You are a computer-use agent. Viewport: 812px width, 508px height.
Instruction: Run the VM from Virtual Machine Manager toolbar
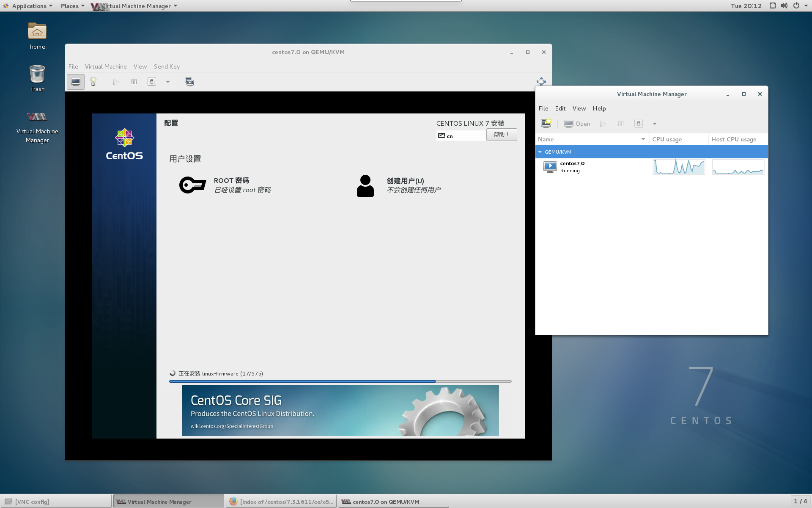603,124
